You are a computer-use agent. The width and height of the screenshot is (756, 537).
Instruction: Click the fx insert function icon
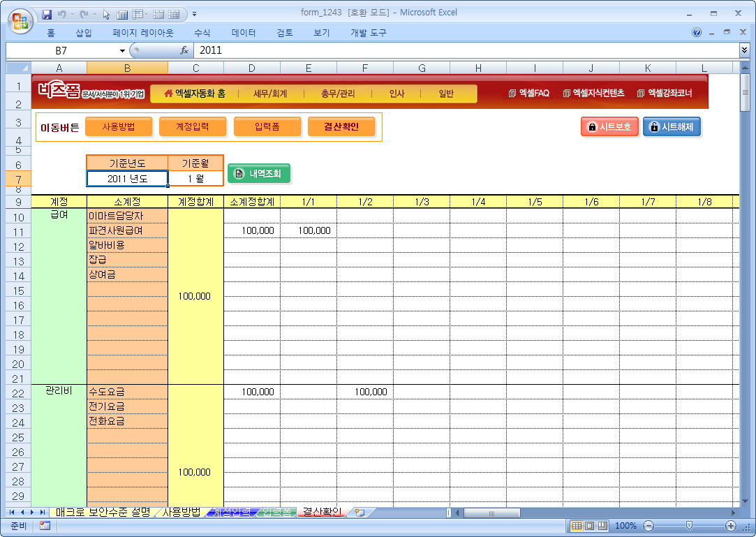(x=184, y=50)
